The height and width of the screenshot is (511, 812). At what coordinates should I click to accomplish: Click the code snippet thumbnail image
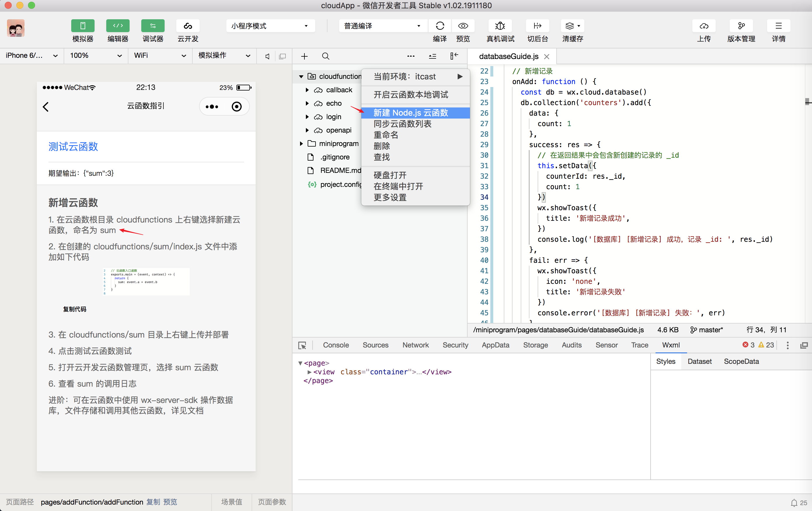[146, 282]
